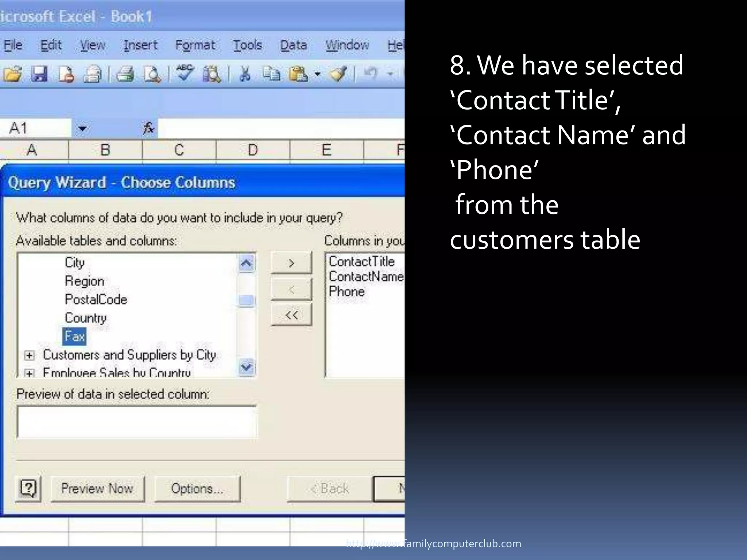
Task: Click the Undo arrow icon
Action: 371,73
